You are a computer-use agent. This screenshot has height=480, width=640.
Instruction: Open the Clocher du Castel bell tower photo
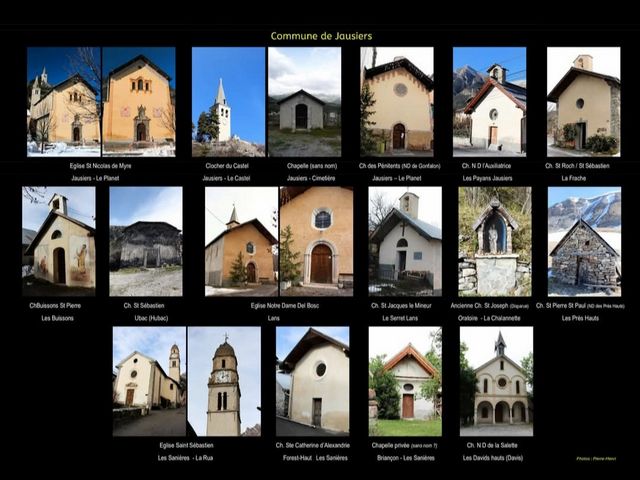[227, 101]
